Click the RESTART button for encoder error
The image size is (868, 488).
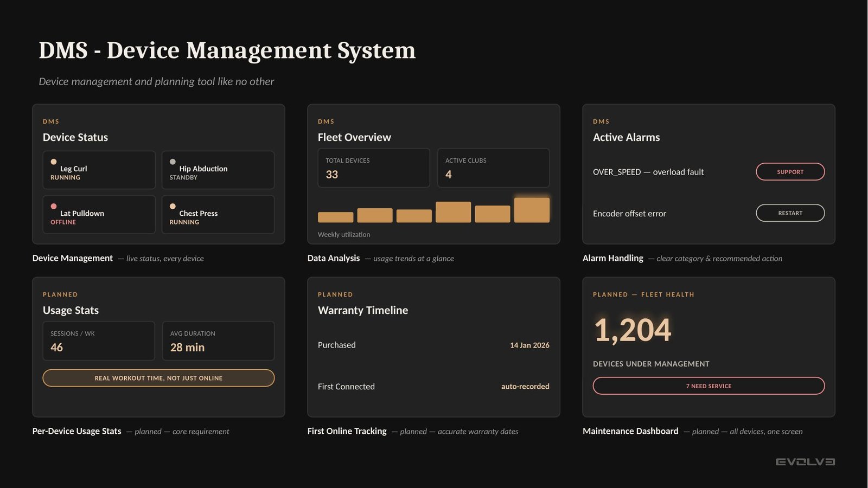coord(790,213)
